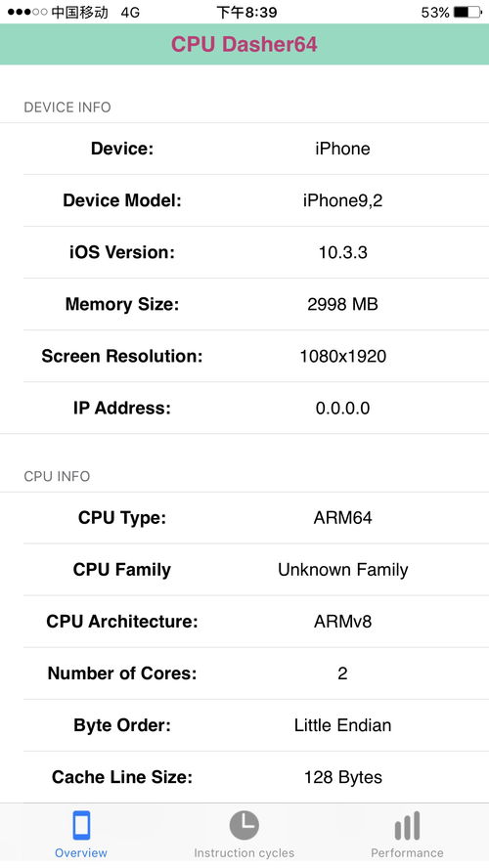Tap the Screen Resolution 1080x1920 value
Screen dimensions: 489x868
click(x=343, y=356)
